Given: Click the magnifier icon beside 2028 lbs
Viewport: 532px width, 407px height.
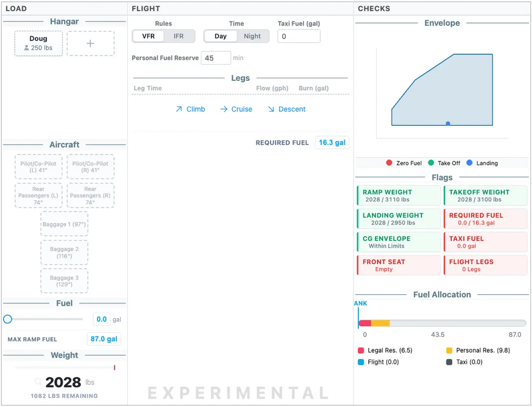Looking at the screenshot, I should [x=38, y=382].
